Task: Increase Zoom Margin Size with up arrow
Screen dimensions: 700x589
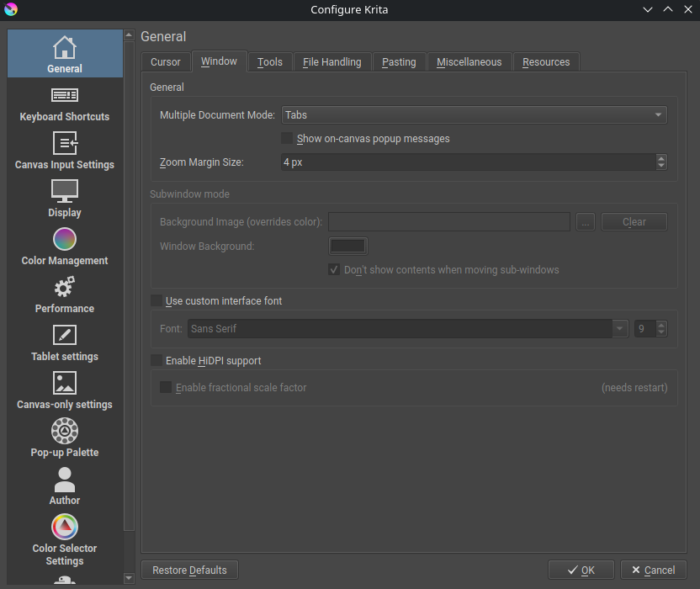Action: (661, 158)
